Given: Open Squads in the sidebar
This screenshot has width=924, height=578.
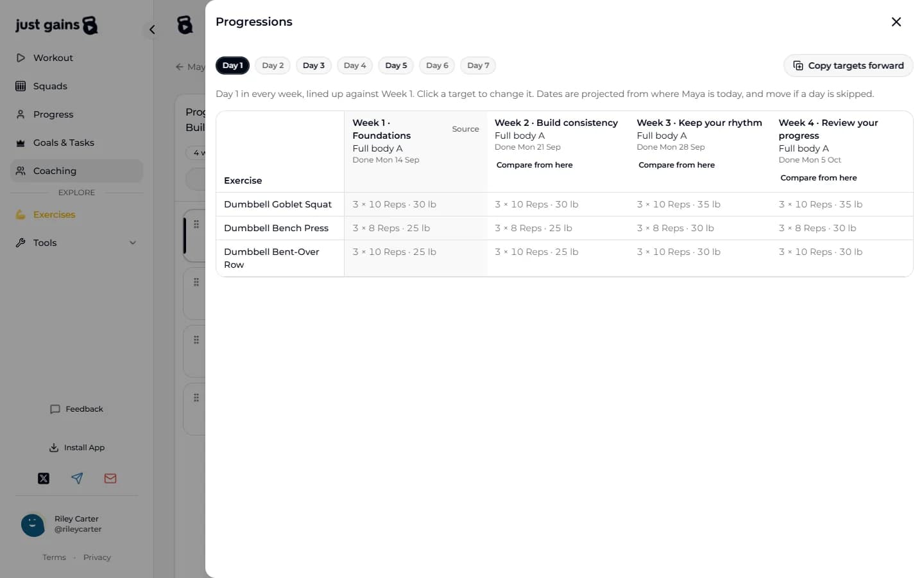Looking at the screenshot, I should click(x=77, y=86).
